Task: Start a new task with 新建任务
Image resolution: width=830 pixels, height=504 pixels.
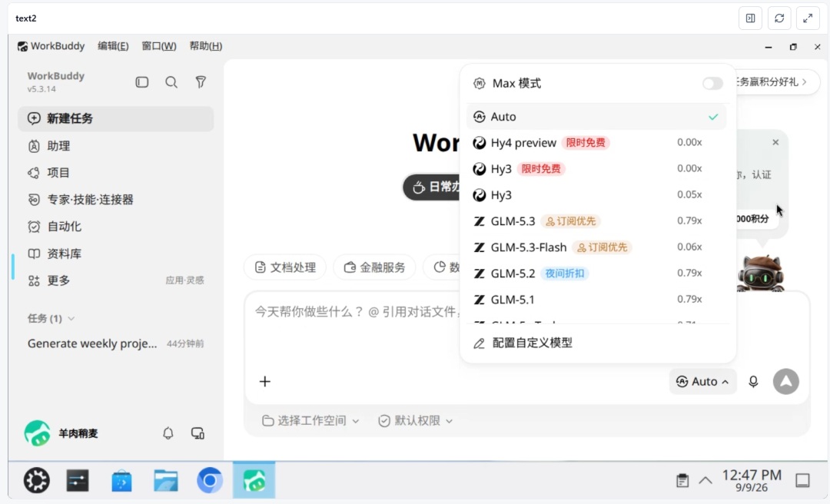Action: (115, 118)
